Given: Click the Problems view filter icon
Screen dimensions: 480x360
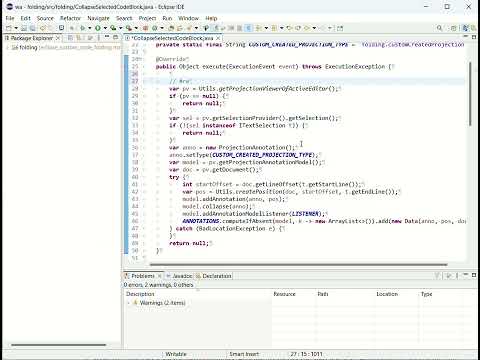Looking at the screenshot, I should pos(437,276).
